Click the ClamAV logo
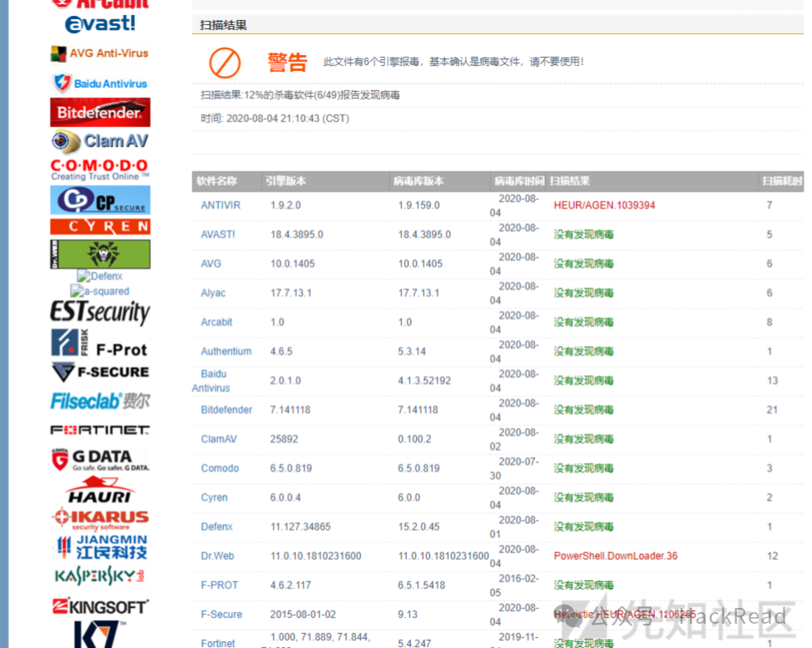This screenshot has width=812, height=648. pos(100,141)
